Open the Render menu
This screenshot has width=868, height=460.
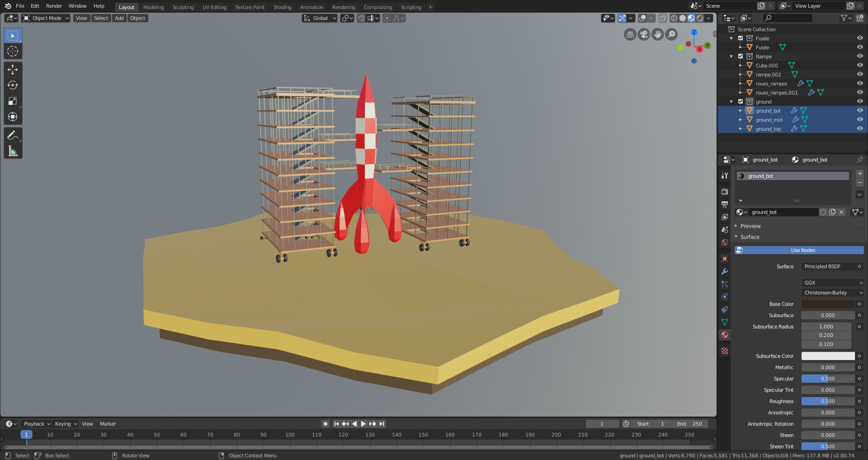tap(54, 6)
